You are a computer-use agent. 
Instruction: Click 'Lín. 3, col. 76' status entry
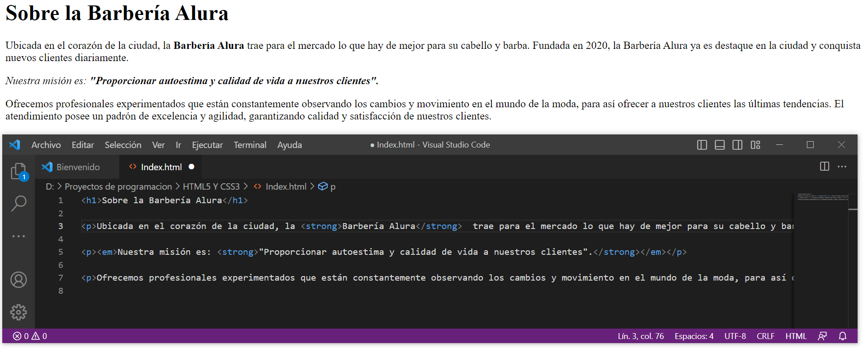coord(641,336)
